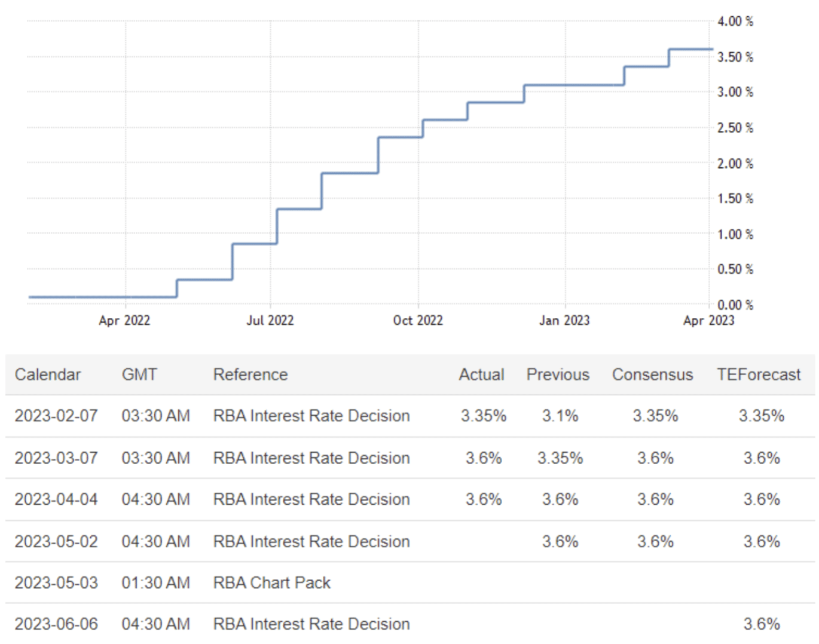
Task: Click the Jul 2022 x-axis label
Action: pos(270,321)
